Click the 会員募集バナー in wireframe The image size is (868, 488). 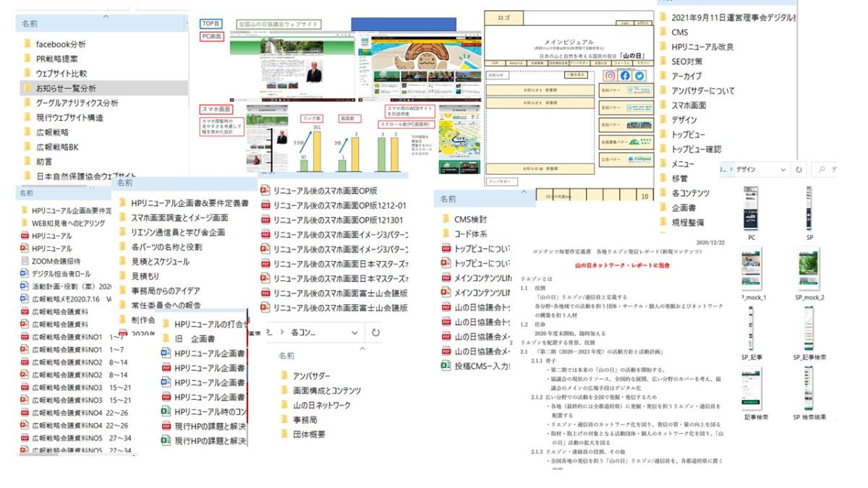click(626, 142)
